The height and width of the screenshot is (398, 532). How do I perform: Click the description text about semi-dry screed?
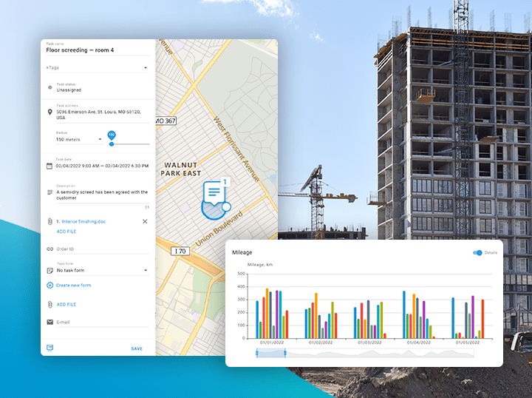103,195
